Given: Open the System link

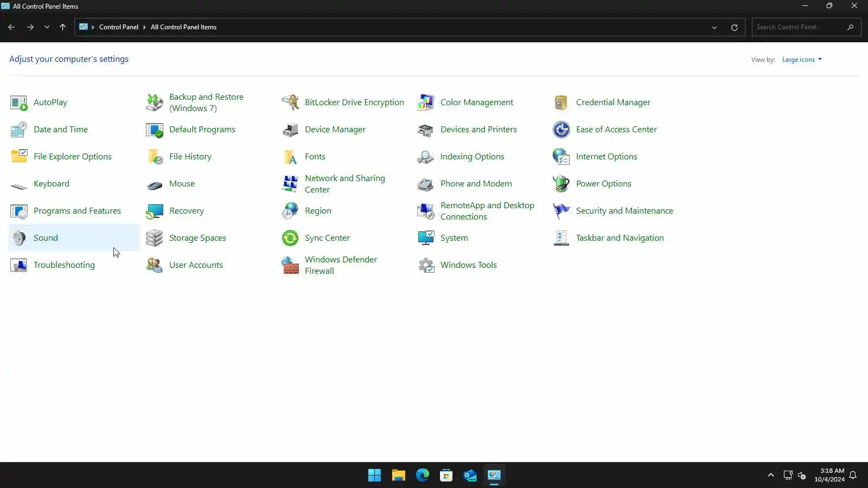Looking at the screenshot, I should click(x=454, y=238).
